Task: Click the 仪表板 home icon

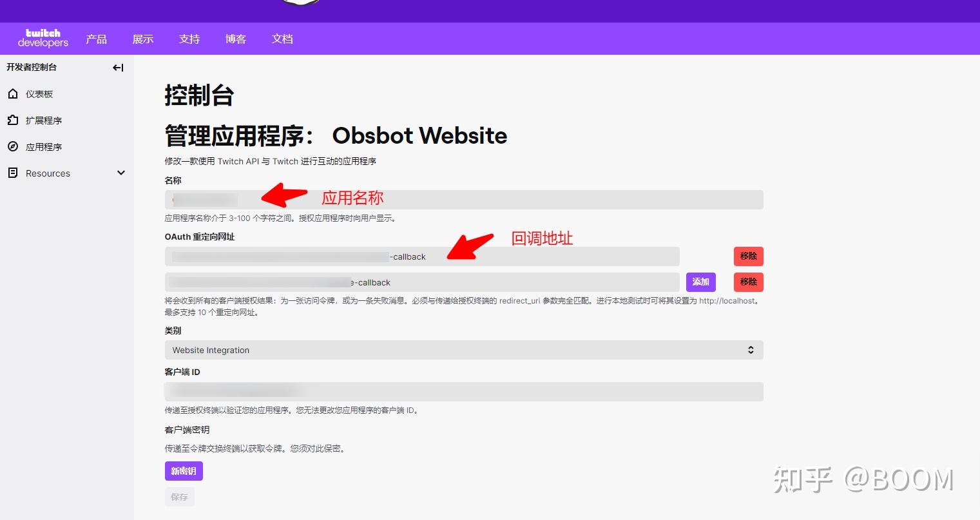Action: (x=13, y=94)
